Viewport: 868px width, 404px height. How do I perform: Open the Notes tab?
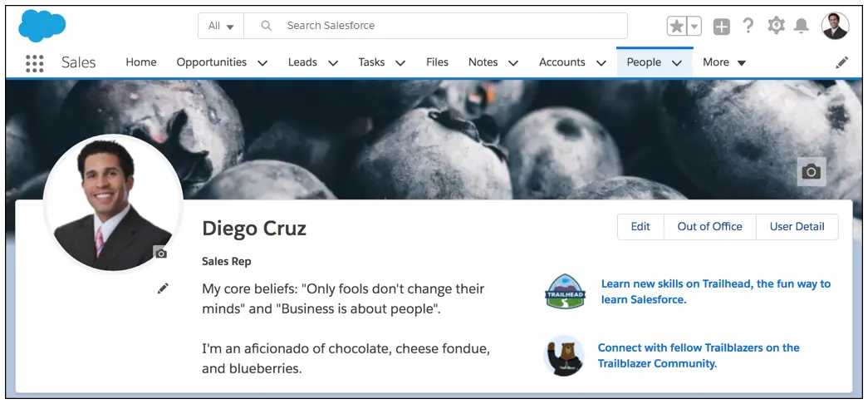483,62
